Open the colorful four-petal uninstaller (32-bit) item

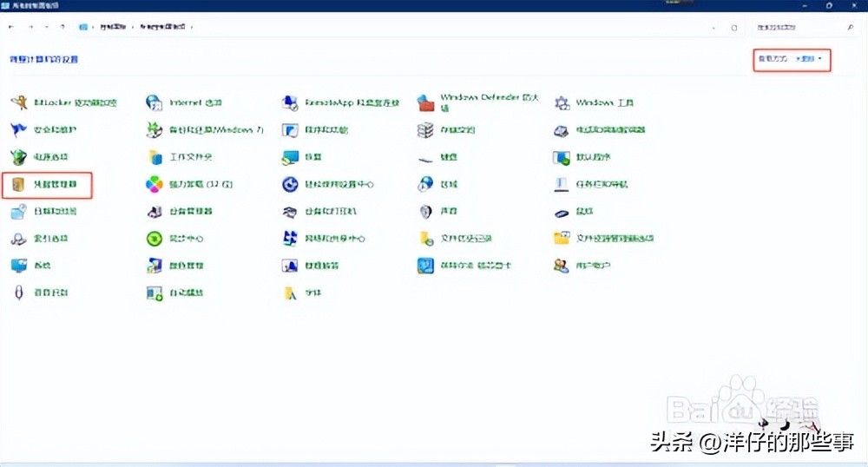(x=189, y=184)
